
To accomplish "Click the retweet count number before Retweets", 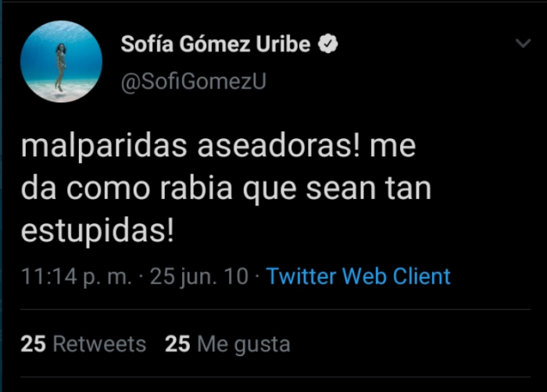I will click(33, 344).
